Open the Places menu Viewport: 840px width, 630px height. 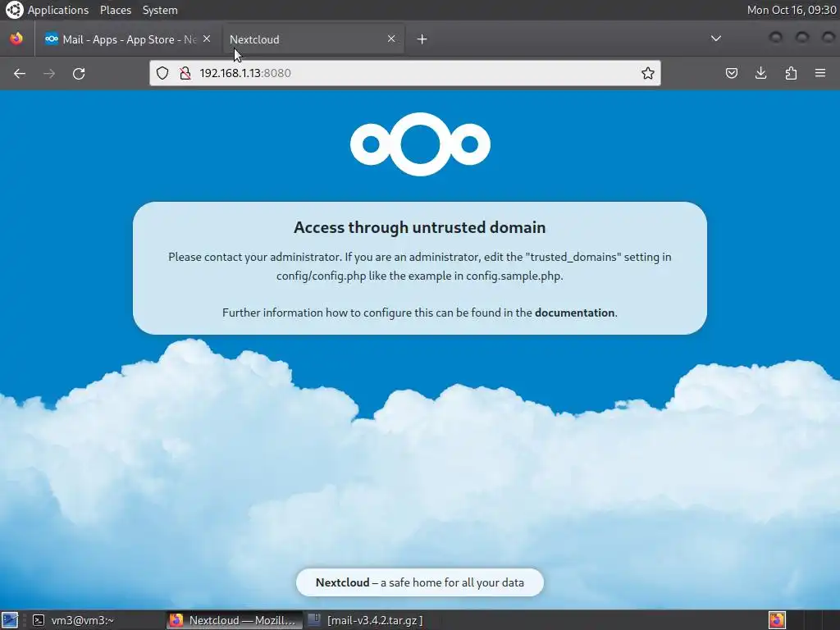pos(116,10)
